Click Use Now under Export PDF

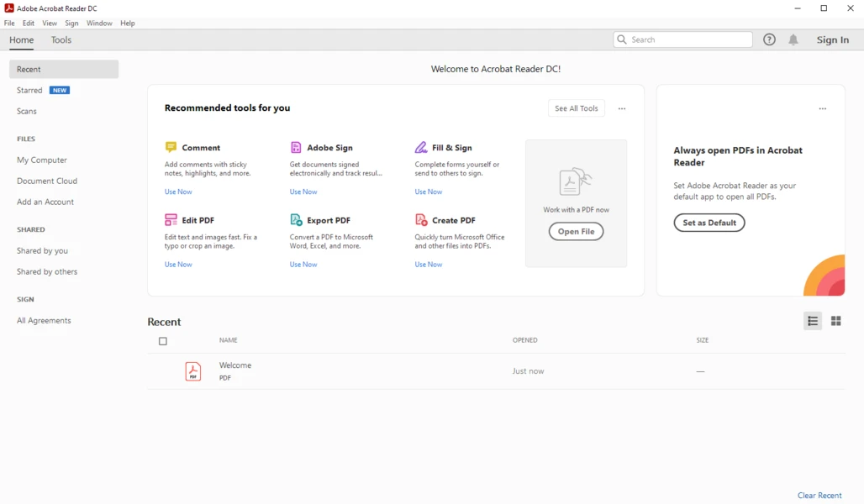(x=303, y=265)
